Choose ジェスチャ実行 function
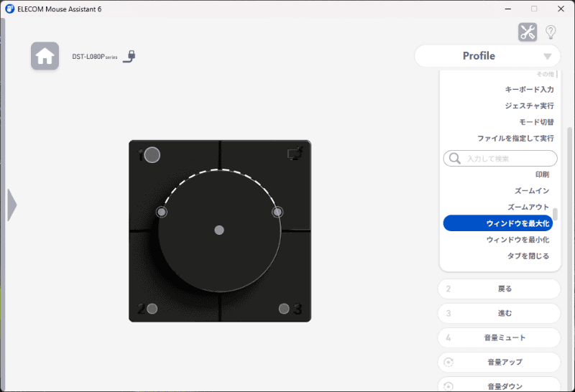 [529, 106]
